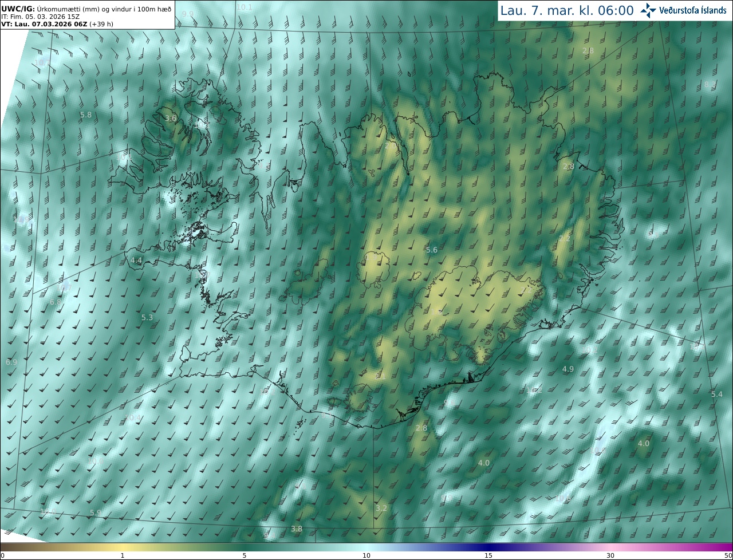Click map value '10.1' at the top edge
The width and height of the screenshot is (733, 560).
[x=245, y=7]
